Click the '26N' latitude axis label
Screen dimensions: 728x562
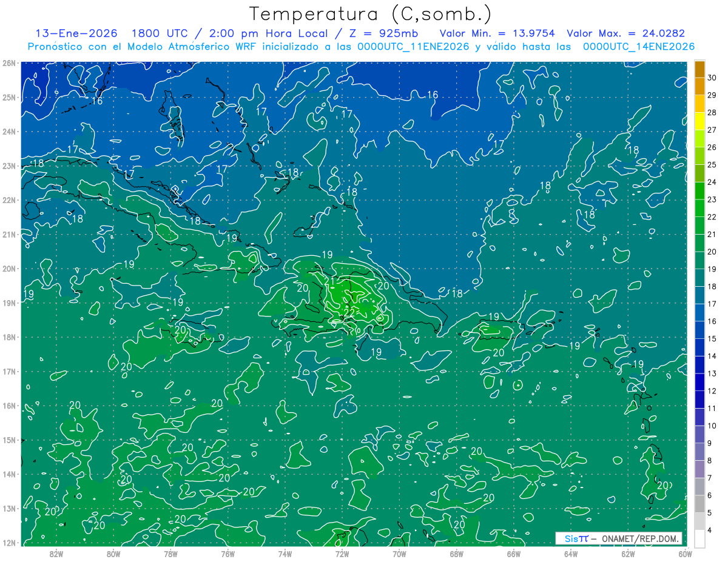pyautogui.click(x=9, y=63)
